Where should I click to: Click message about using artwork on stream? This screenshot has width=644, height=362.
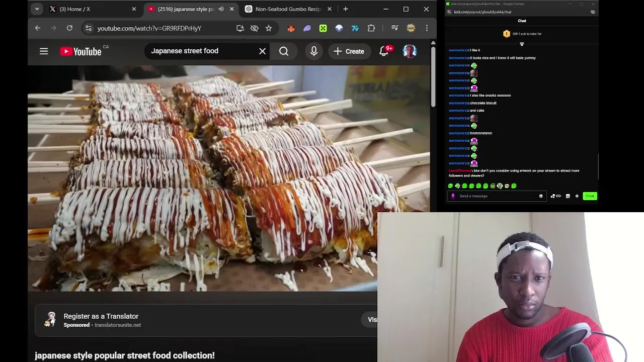(x=514, y=173)
